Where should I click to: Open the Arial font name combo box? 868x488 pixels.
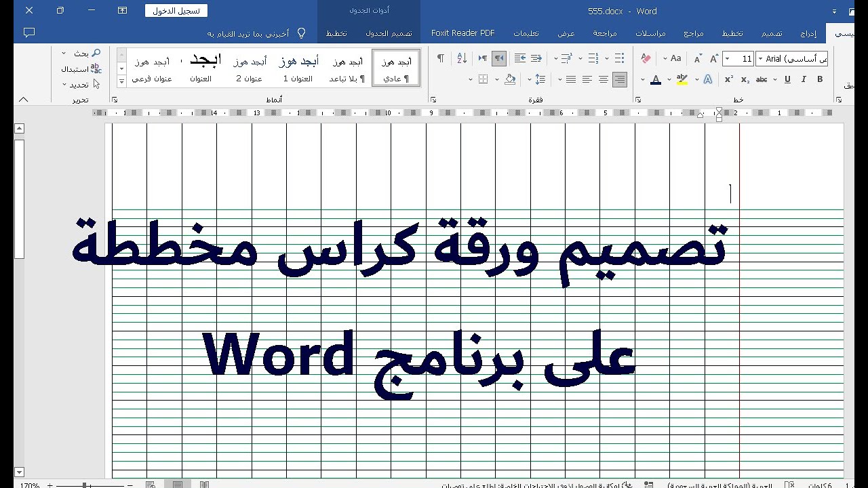point(792,59)
